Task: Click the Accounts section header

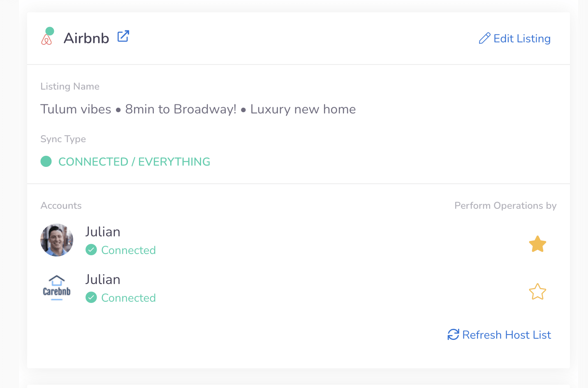Action: [x=61, y=206]
